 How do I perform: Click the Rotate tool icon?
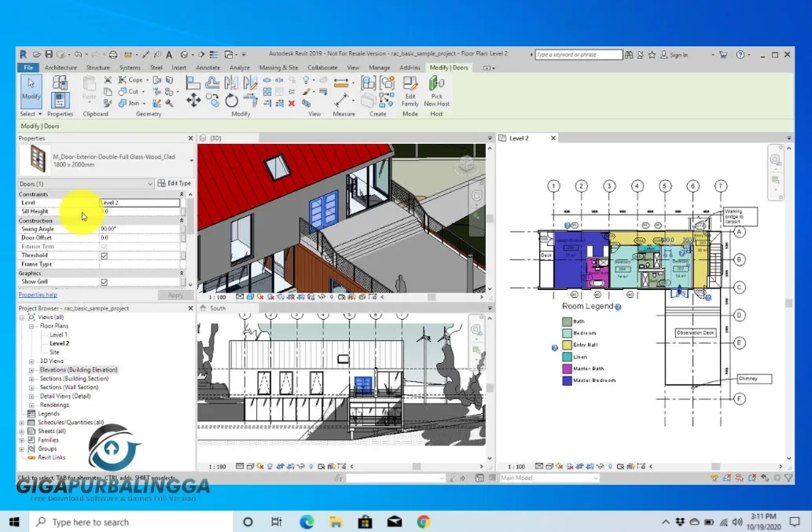pyautogui.click(x=231, y=101)
